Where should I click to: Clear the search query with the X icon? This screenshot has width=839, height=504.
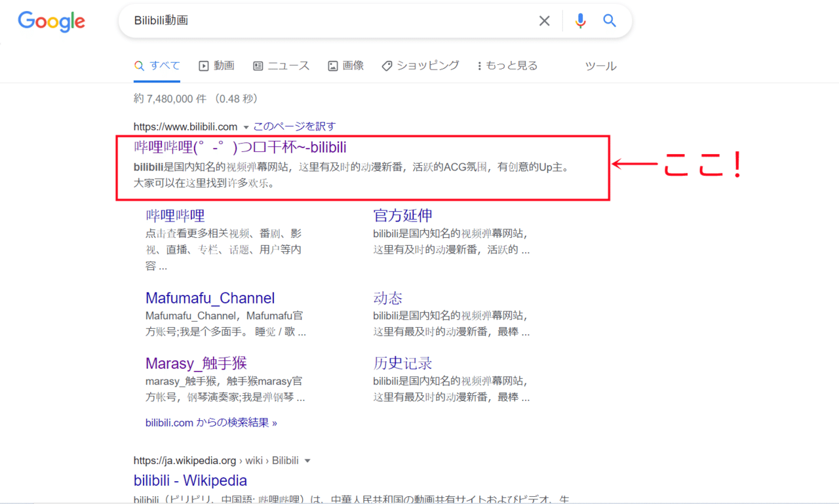(x=544, y=20)
